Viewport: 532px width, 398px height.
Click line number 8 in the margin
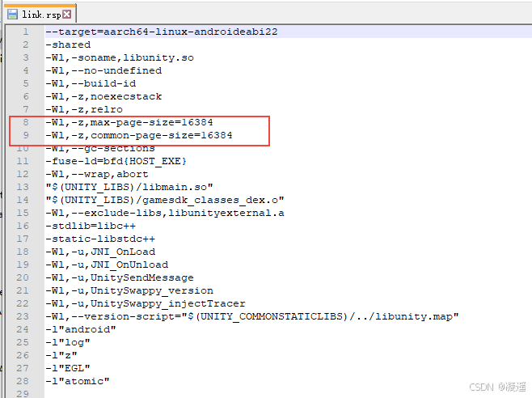pyautogui.click(x=26, y=122)
